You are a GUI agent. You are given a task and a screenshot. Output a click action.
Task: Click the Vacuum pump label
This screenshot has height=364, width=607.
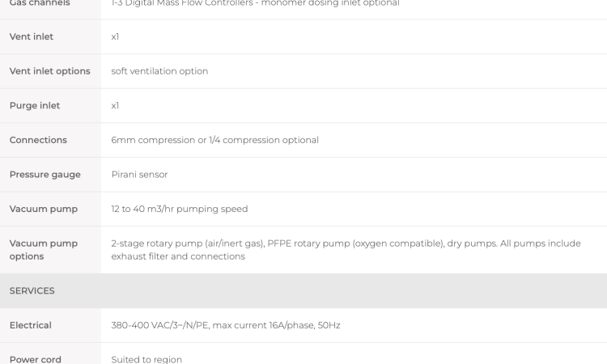pos(44,209)
